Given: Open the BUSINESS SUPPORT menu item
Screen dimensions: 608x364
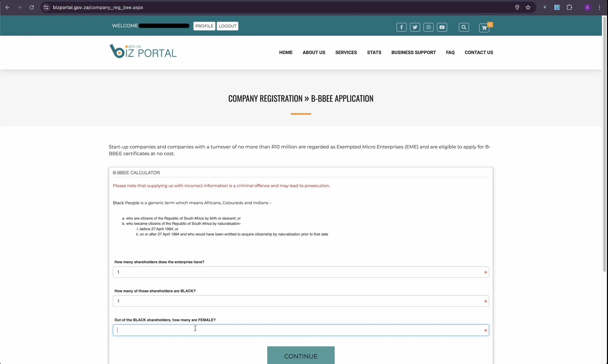Looking at the screenshot, I should [x=413, y=53].
